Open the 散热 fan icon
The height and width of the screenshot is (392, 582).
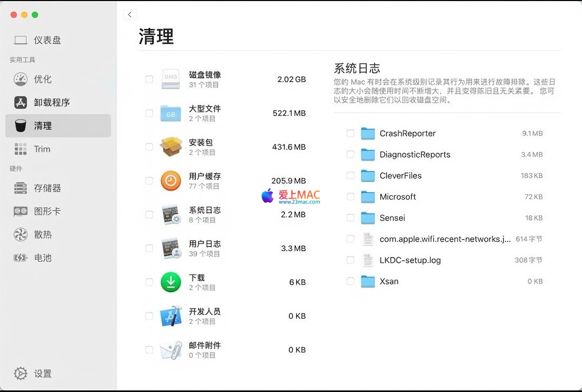click(21, 234)
